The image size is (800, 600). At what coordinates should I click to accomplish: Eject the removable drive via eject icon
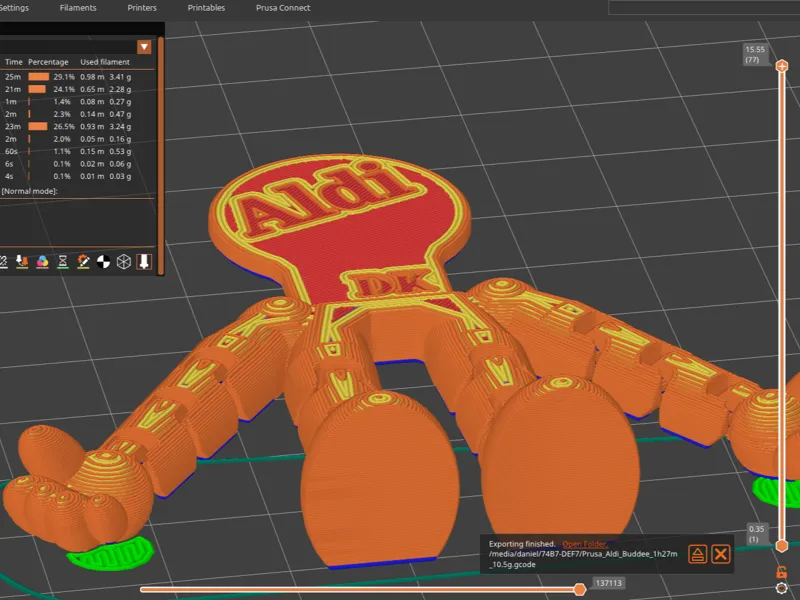[697, 554]
